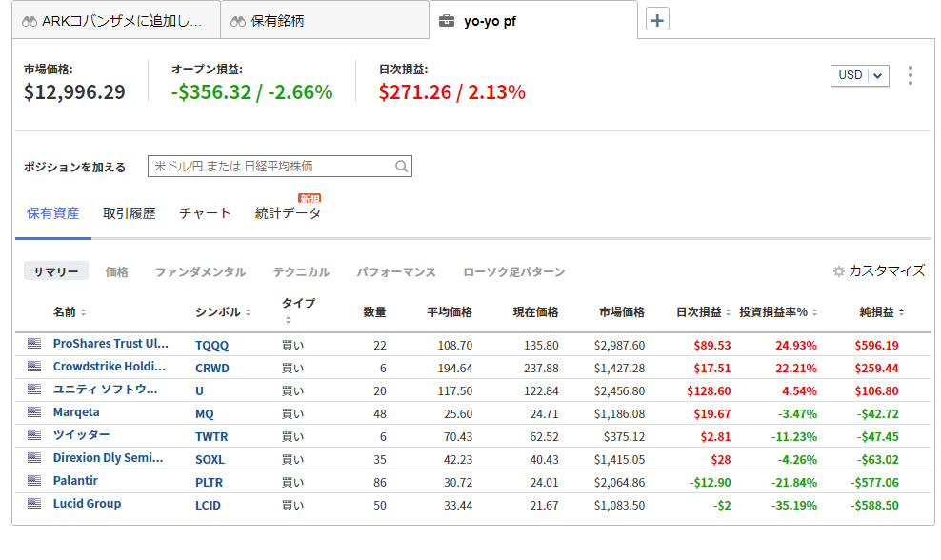Open Lucid Group stock link
941x560 pixels.
point(87,503)
